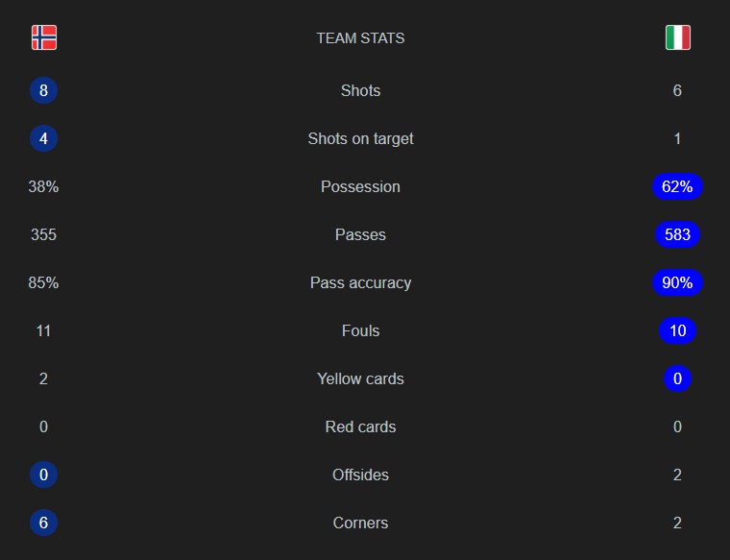Click Norway's 355 passes value
730x560 pixels.
coord(43,234)
